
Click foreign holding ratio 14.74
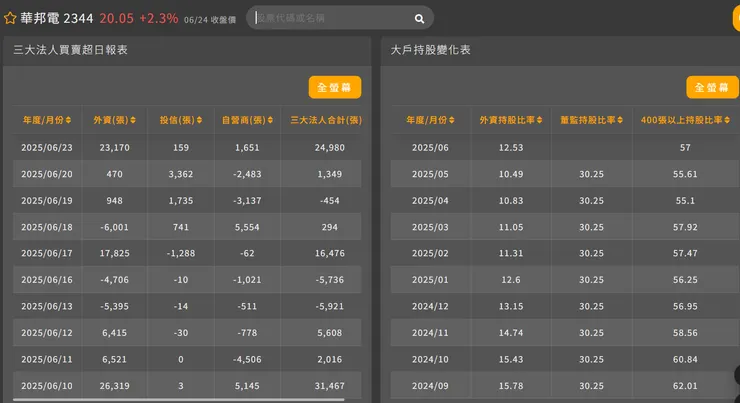point(511,333)
